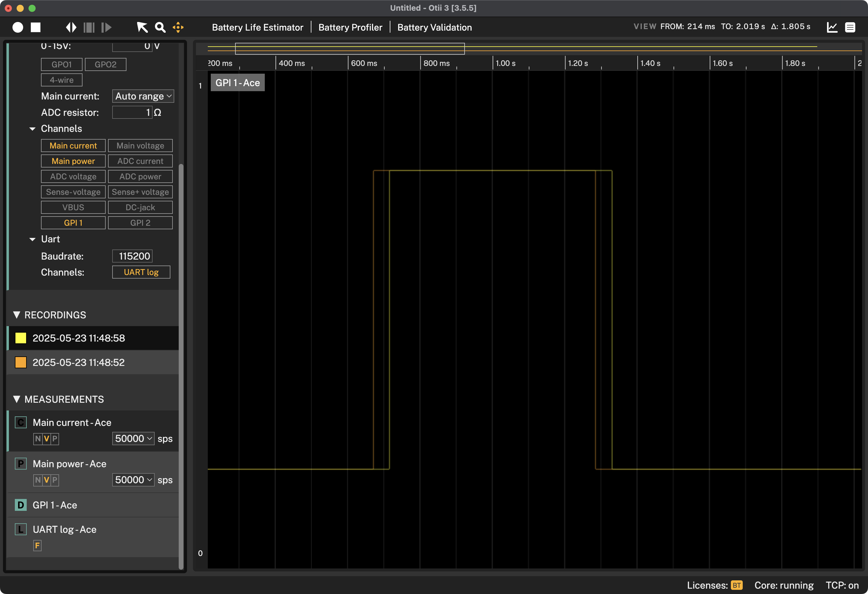Click the GPI 1 - Ace graph label
This screenshot has height=594, width=868.
(x=237, y=83)
